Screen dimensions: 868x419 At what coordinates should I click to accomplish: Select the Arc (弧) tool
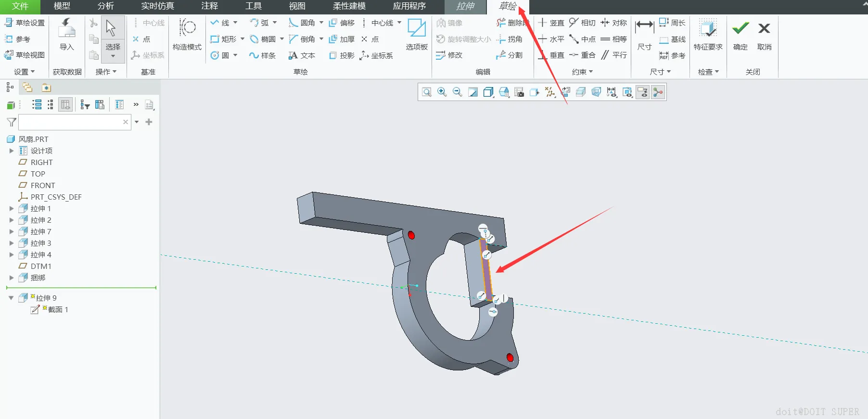(259, 23)
